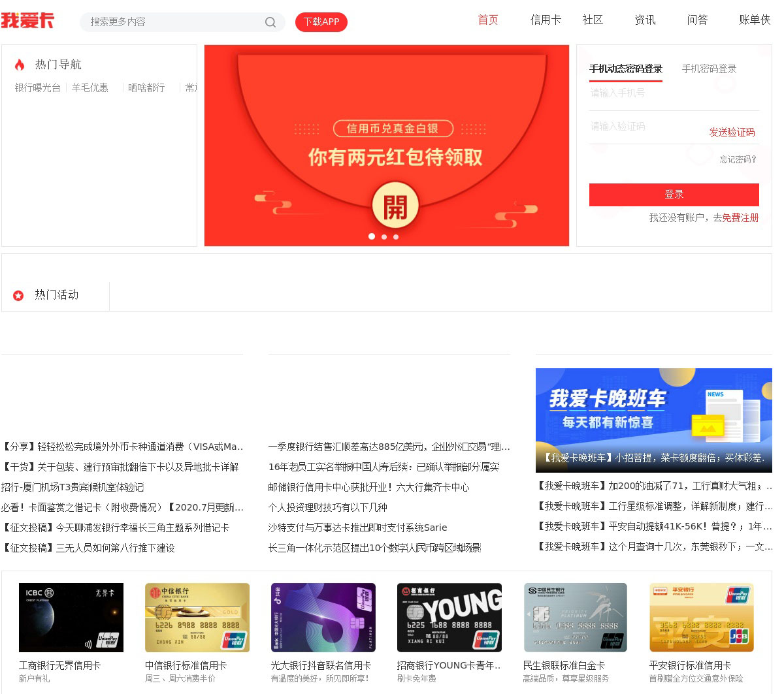Open the 资讯 menu item
This screenshot has width=784, height=694.
[645, 20]
